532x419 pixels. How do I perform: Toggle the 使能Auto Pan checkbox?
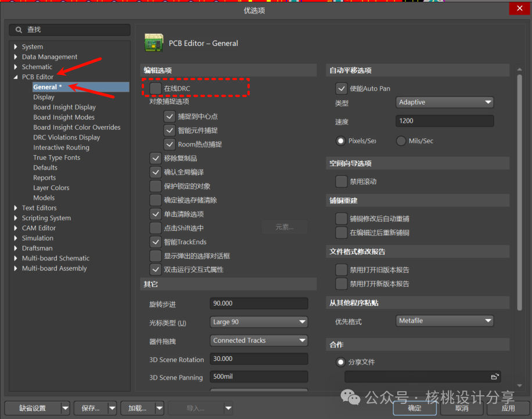tap(342, 88)
